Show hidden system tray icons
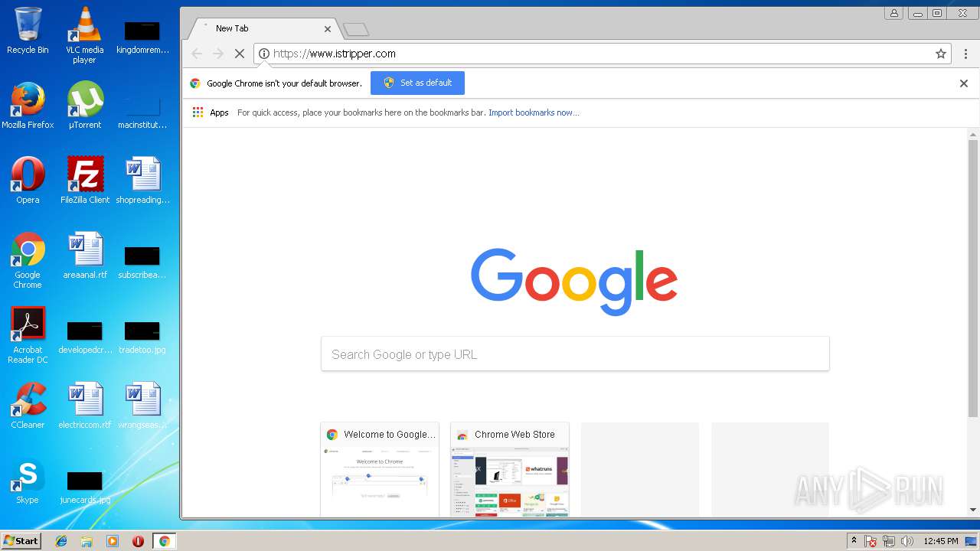980x551 pixels. 854,541
